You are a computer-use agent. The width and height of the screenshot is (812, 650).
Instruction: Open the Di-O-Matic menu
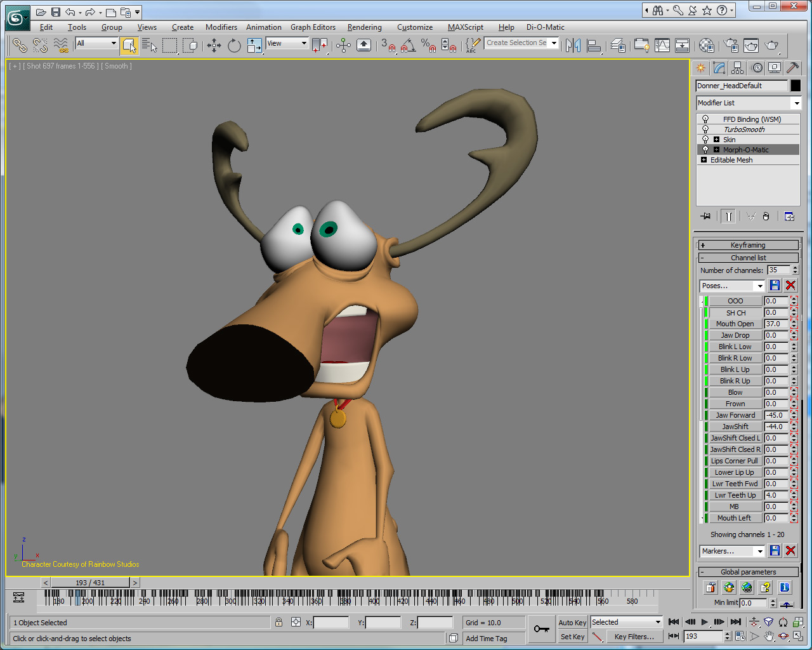[x=546, y=27]
